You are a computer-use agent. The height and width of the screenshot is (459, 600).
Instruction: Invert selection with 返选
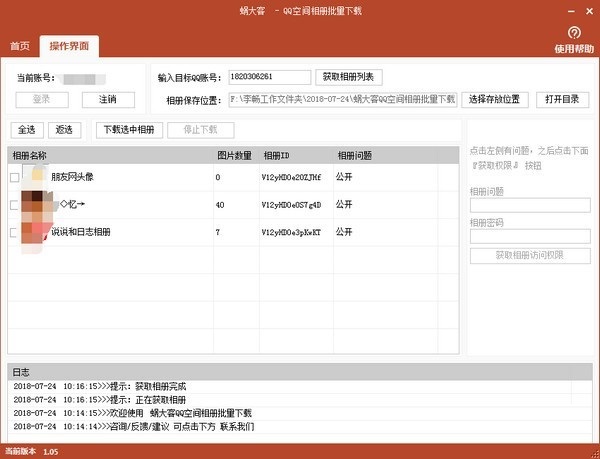coord(65,130)
